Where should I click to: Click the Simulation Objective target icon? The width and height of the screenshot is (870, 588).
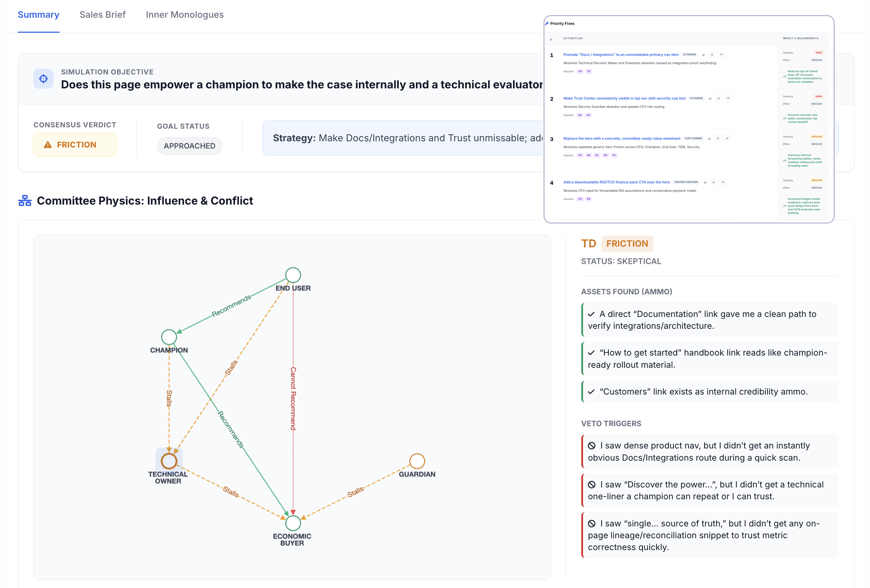[44, 79]
